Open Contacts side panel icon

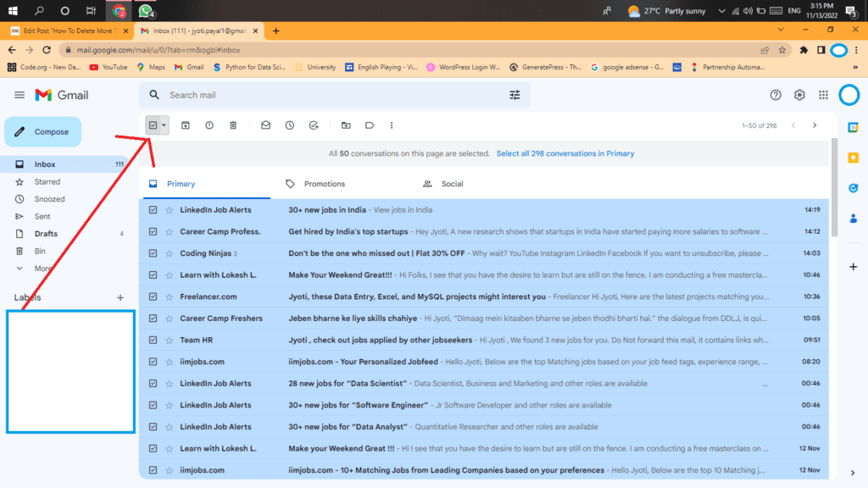click(853, 219)
